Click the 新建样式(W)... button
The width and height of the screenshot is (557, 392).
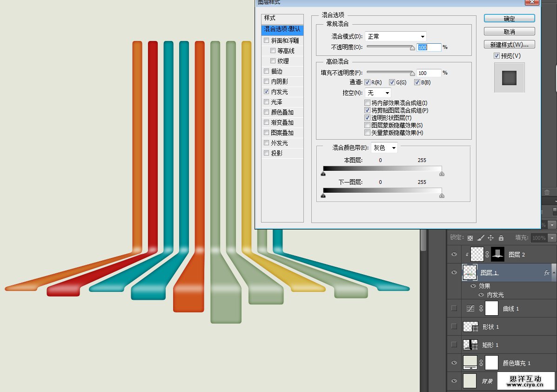pyautogui.click(x=510, y=45)
